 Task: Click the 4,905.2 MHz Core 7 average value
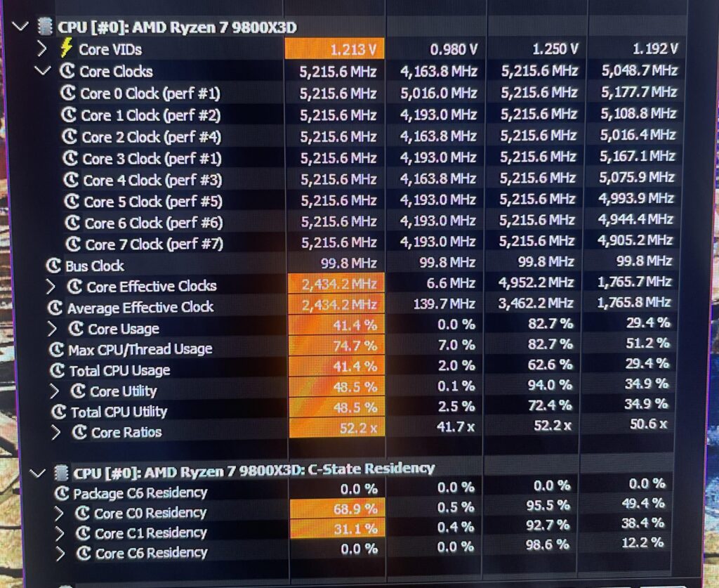(x=635, y=240)
